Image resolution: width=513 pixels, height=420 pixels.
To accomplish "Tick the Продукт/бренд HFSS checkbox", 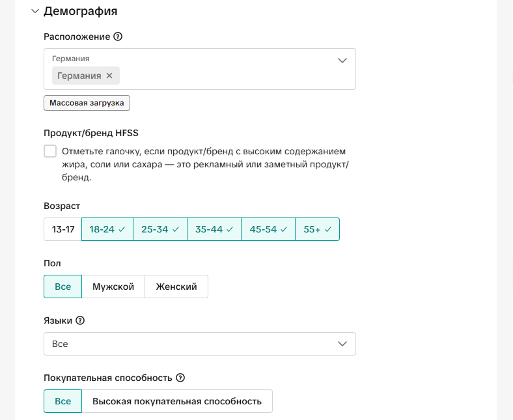I will point(50,151).
